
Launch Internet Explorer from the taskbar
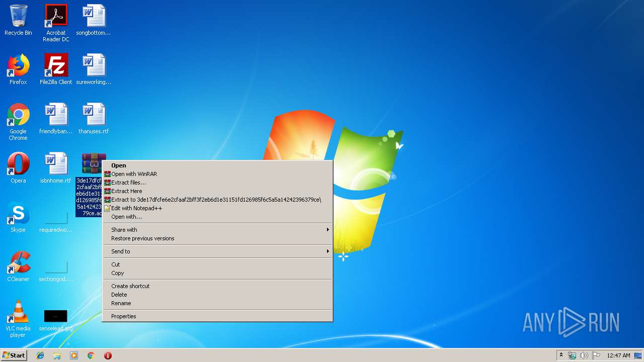(x=40, y=355)
